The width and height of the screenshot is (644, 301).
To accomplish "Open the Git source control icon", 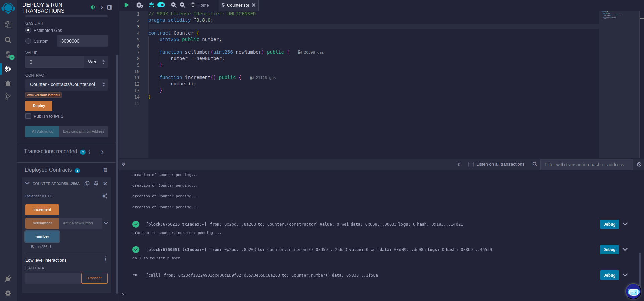I will click(8, 97).
